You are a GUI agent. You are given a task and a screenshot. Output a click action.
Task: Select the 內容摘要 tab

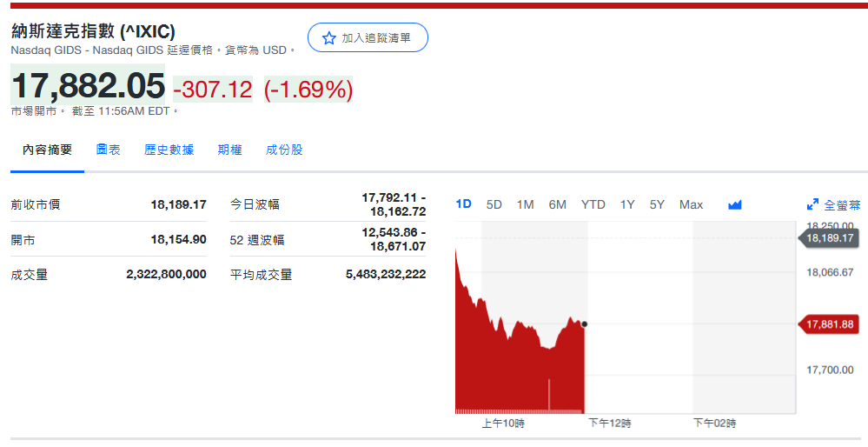pyautogui.click(x=48, y=150)
